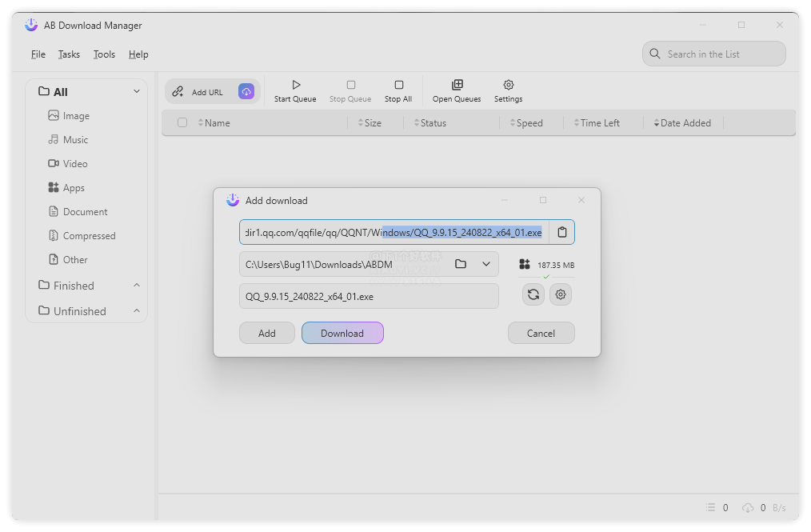This screenshot has width=811, height=532.
Task: Open Settings from the toolbar gear icon
Action: [x=508, y=84]
